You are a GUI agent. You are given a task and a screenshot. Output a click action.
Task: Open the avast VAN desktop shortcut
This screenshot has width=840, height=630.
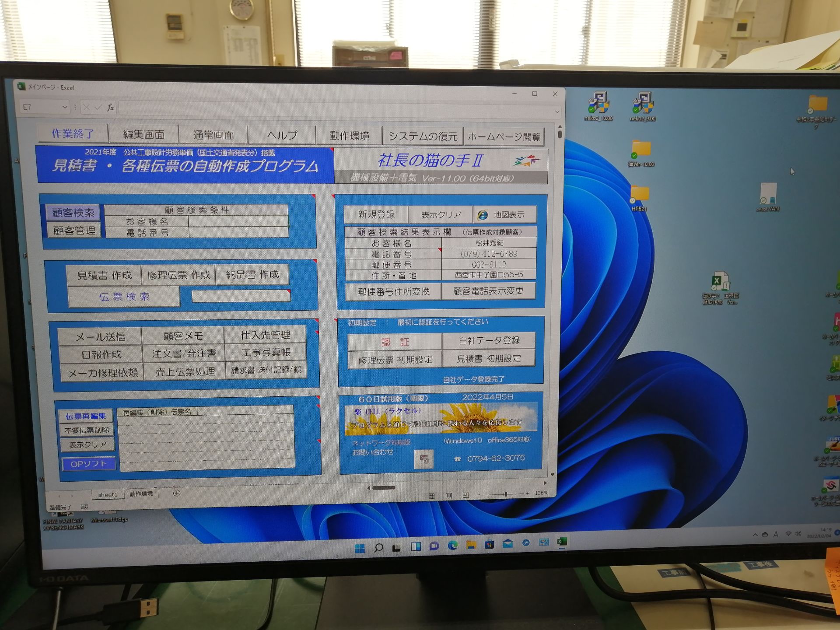tap(768, 197)
